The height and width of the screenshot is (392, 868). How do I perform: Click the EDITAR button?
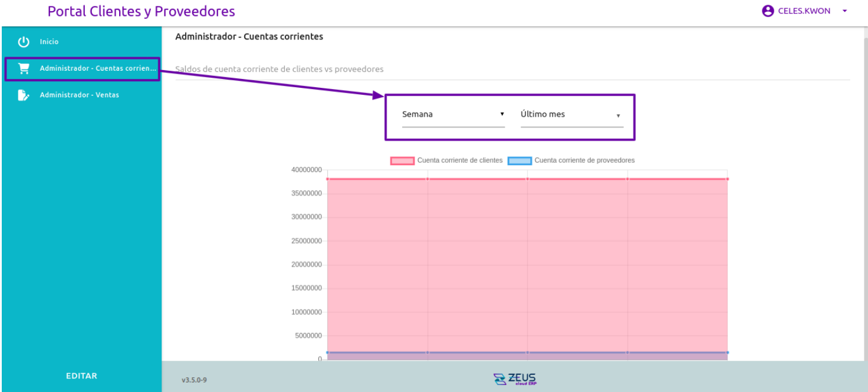pyautogui.click(x=81, y=375)
